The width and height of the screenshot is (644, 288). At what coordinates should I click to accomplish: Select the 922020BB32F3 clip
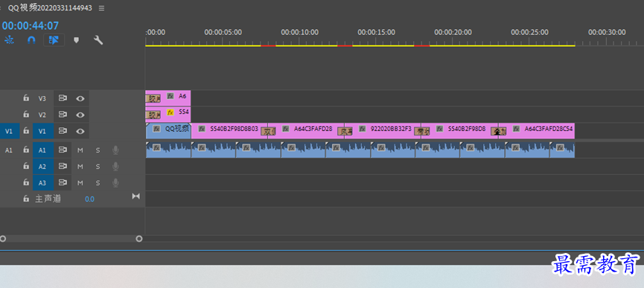pyautogui.click(x=383, y=131)
